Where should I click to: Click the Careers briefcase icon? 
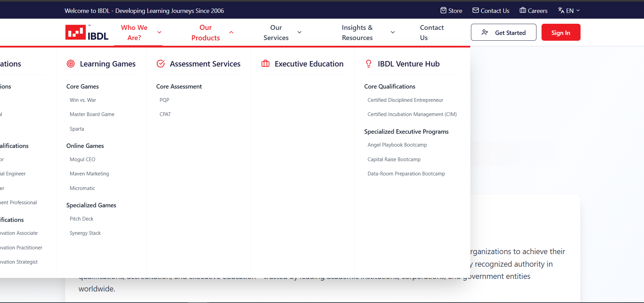pyautogui.click(x=523, y=11)
